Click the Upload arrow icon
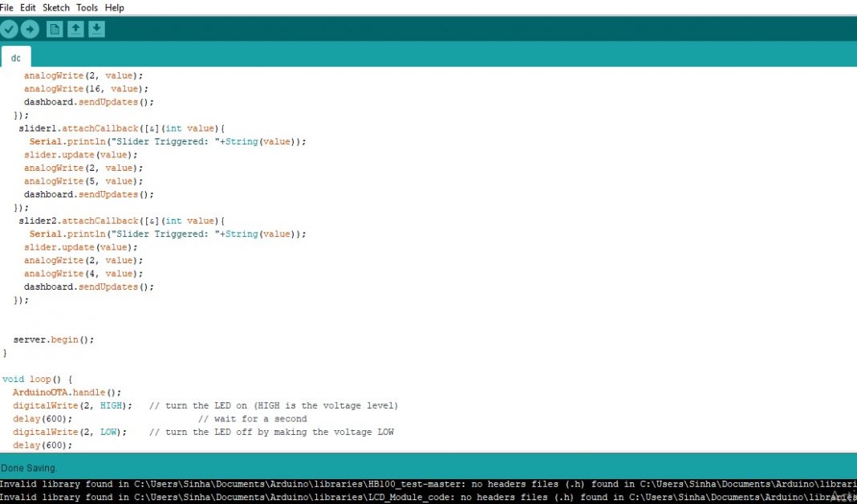Image resolution: width=857 pixels, height=504 pixels. [x=30, y=30]
